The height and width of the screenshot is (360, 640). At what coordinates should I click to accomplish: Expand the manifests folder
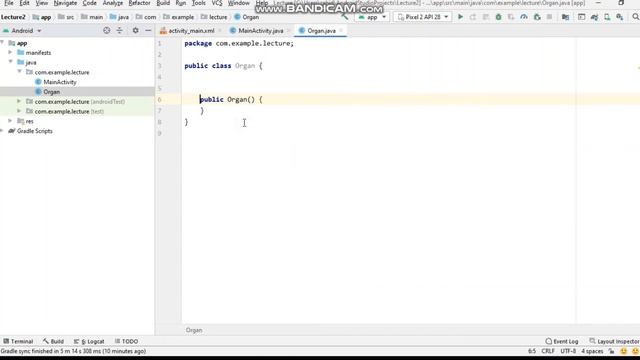coord(10,52)
